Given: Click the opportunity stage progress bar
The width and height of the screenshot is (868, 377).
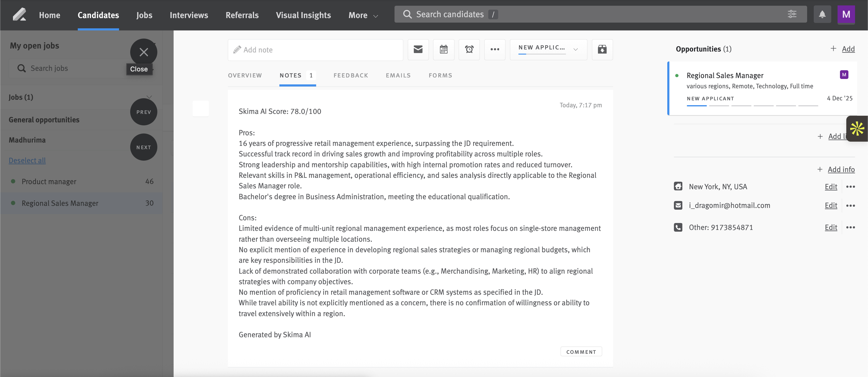Looking at the screenshot, I should [x=752, y=106].
